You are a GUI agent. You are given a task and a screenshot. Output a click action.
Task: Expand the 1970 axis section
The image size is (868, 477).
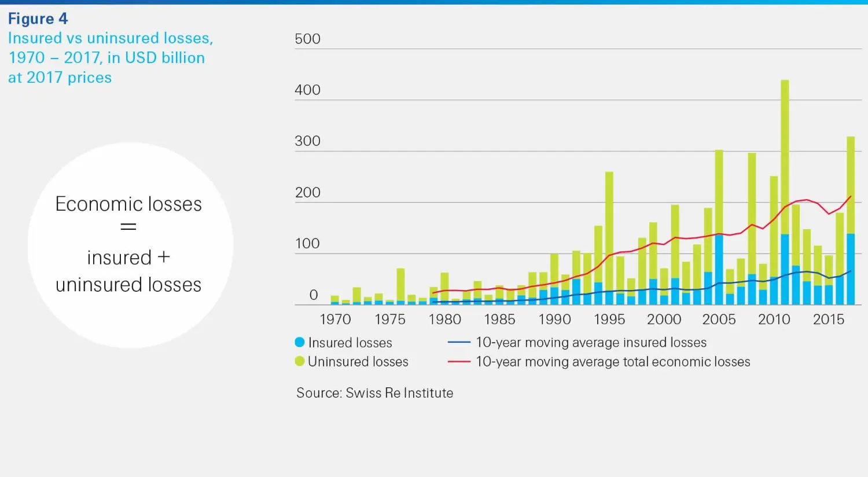335,319
